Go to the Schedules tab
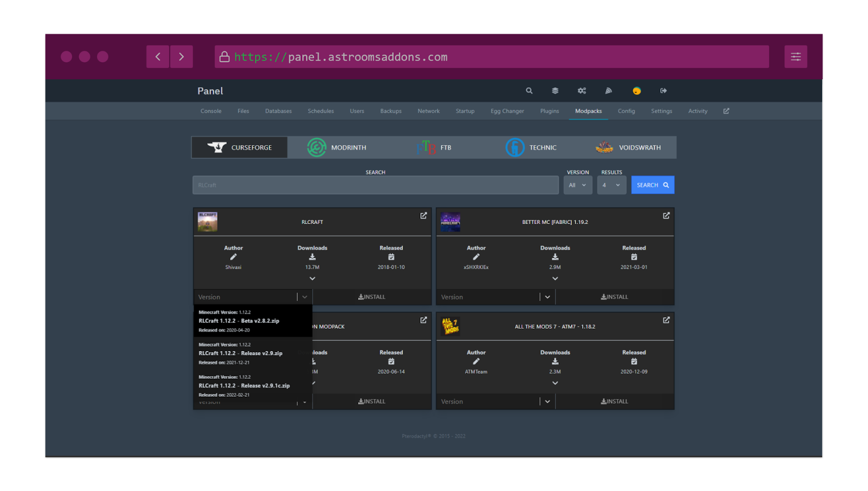The height and width of the screenshot is (491, 868). point(321,111)
